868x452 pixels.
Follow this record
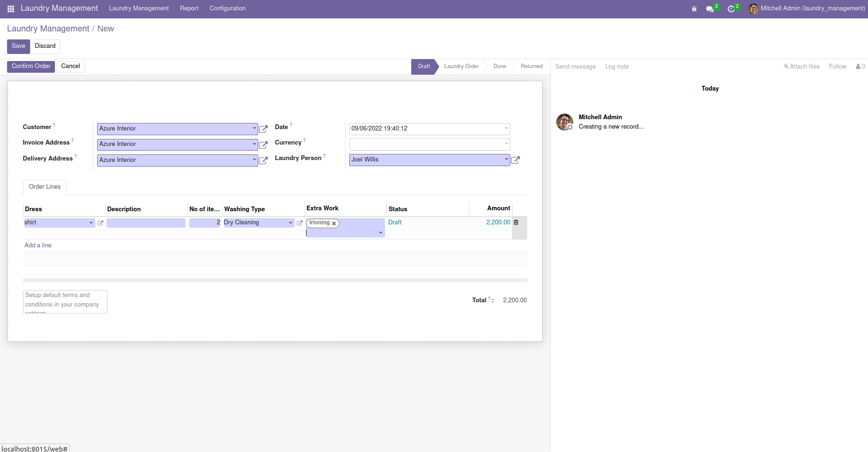pyautogui.click(x=837, y=67)
